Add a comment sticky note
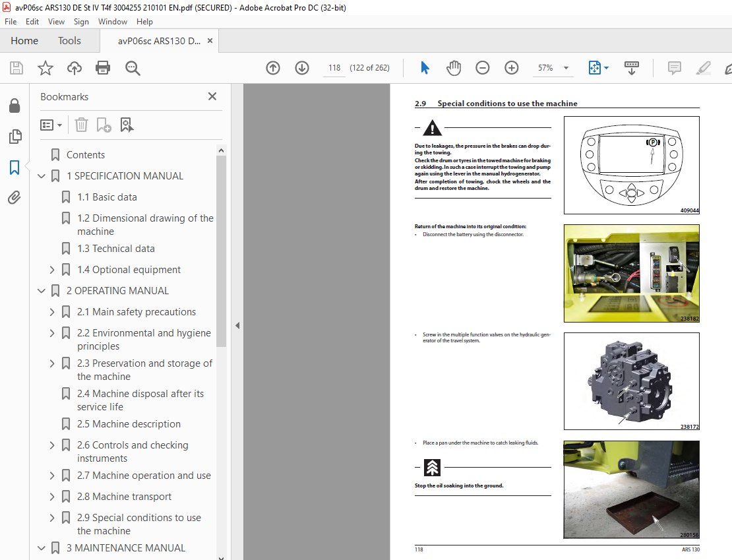Screen dimensions: 732x560 coord(674,68)
